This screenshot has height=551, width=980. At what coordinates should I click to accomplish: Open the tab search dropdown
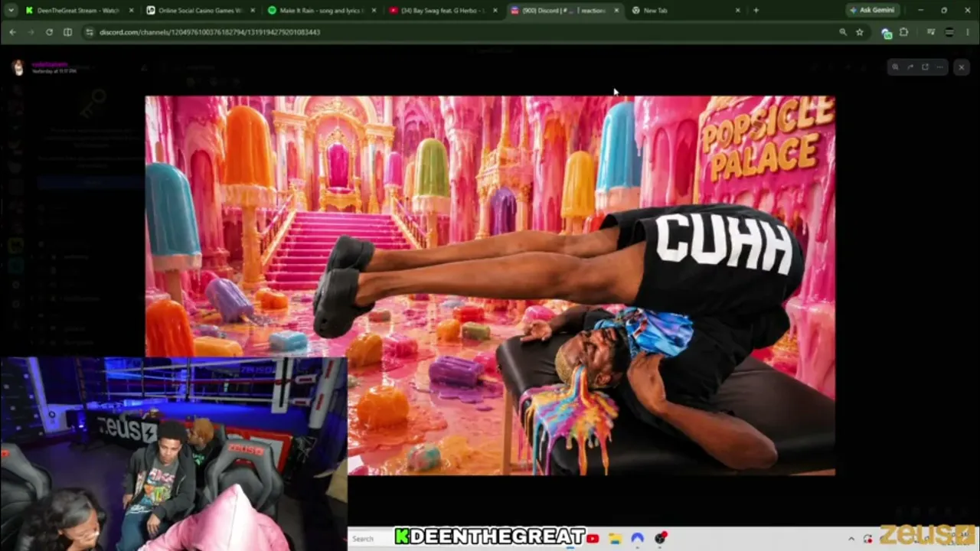point(10,11)
